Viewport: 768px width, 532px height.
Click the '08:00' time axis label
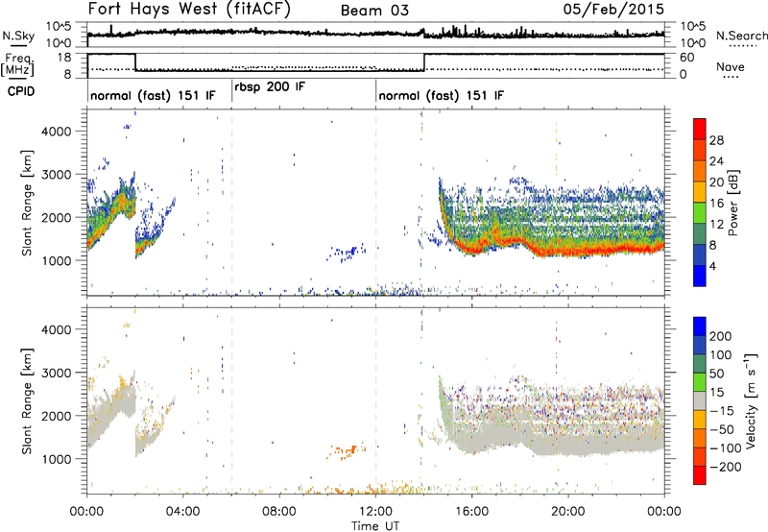(279, 512)
